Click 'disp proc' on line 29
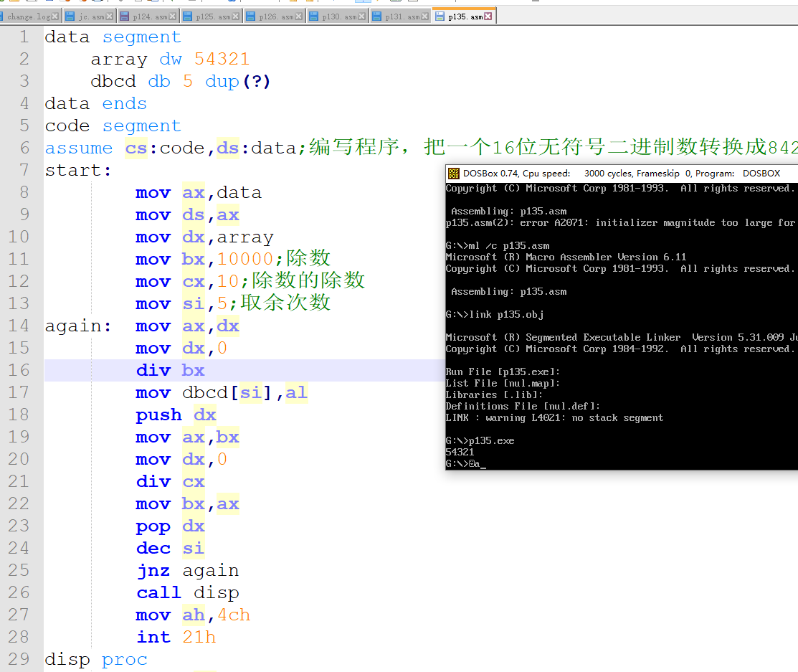This screenshot has height=672, width=798. click(96, 660)
